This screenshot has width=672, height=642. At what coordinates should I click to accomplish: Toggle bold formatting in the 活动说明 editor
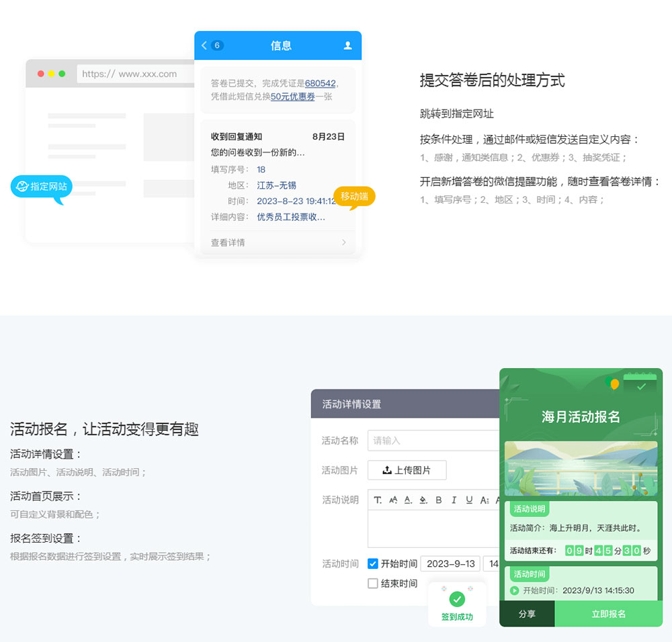(439, 500)
